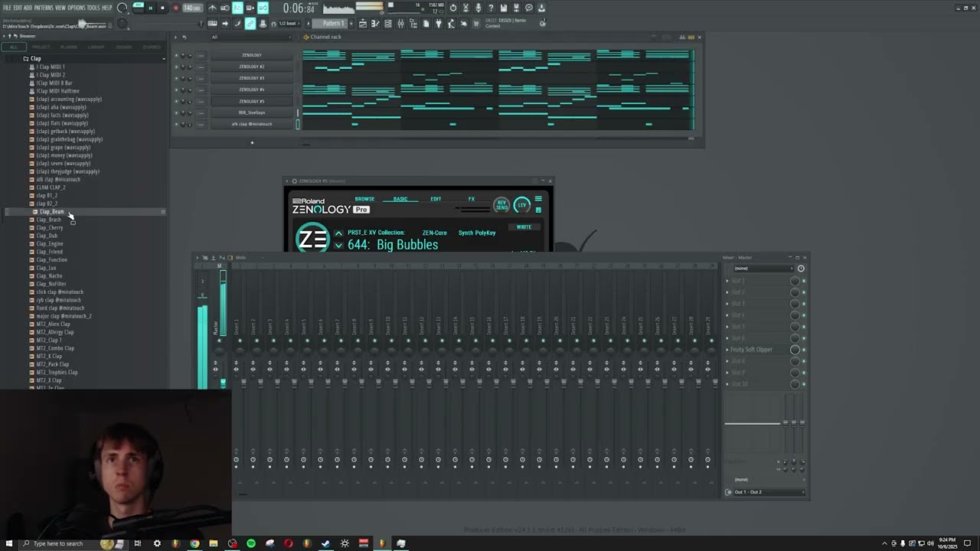Click the microphone recording icon in top toolbar
This screenshot has width=980, height=551.
(x=478, y=8)
